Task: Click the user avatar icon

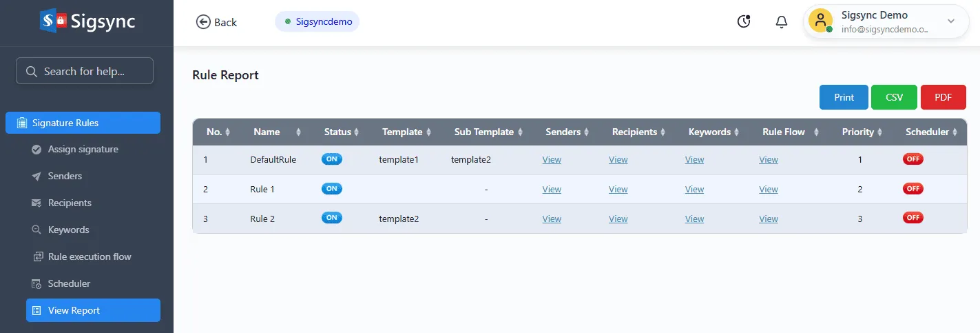Action: pyautogui.click(x=821, y=21)
